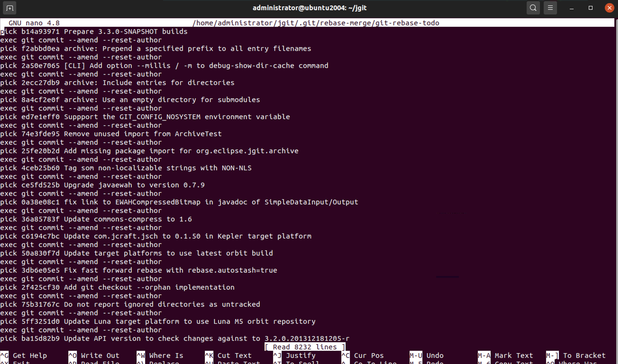This screenshot has height=364, width=618.
Task: Click the 'Read 8232 lines' status message
Action: click(305, 347)
